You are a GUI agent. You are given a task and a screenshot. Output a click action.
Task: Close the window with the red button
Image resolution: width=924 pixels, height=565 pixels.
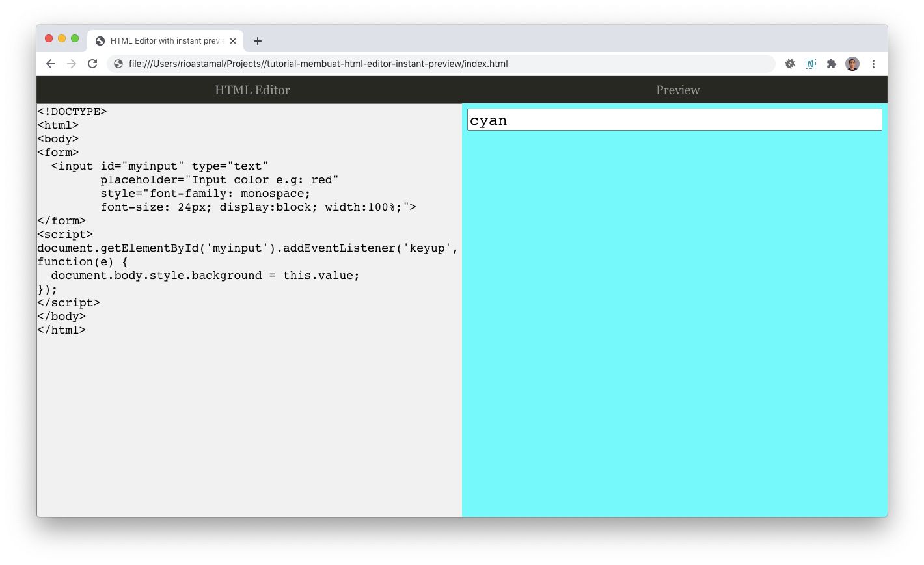(x=49, y=38)
